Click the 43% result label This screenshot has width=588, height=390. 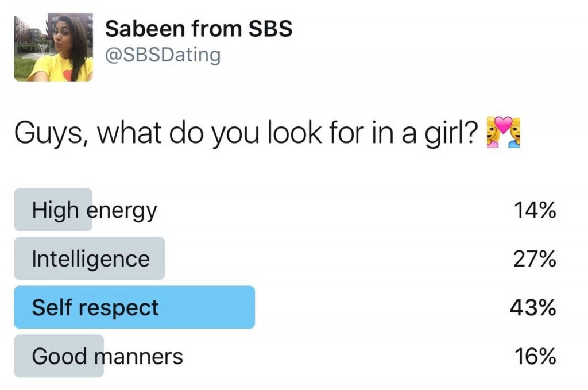[533, 307]
